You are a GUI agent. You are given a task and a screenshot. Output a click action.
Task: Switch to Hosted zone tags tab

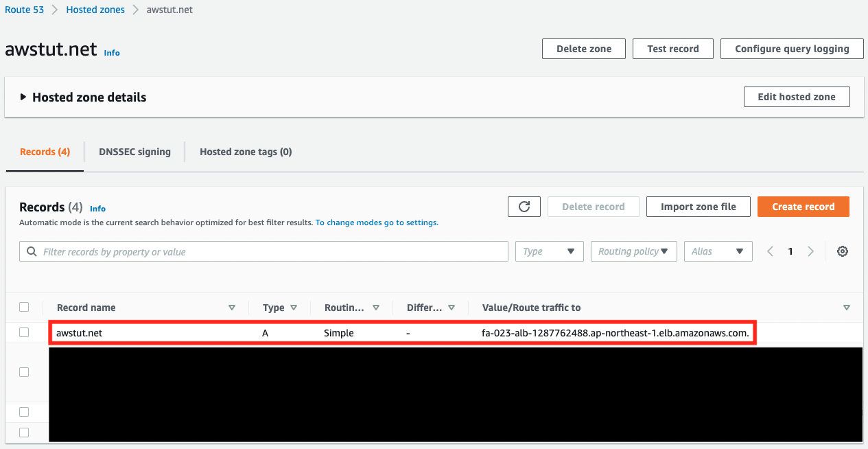[246, 152]
